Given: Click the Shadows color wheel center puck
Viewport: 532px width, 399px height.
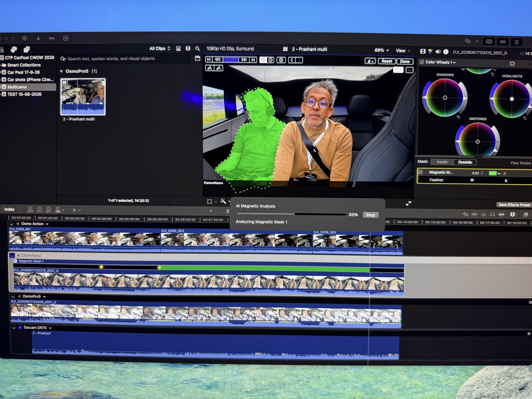Looking at the screenshot, I should [x=444, y=98].
